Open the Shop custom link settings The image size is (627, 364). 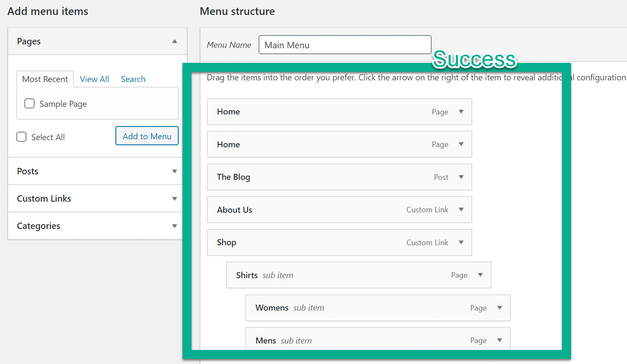(461, 242)
